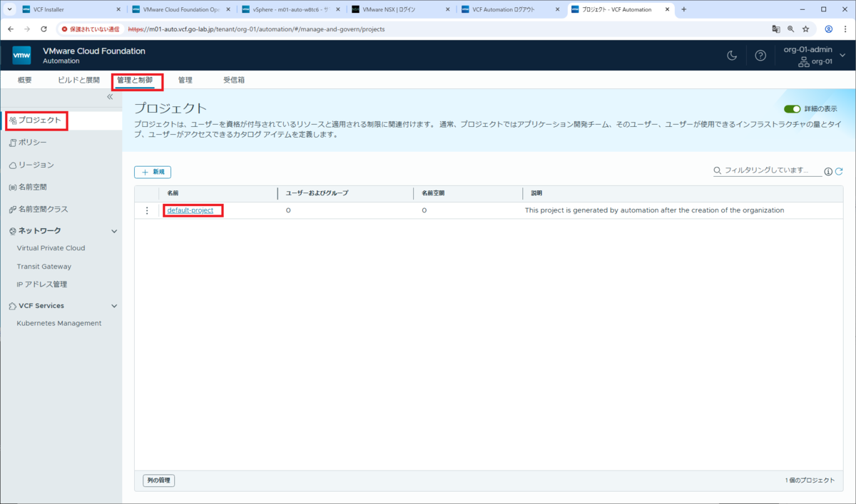
Task: Click the filter search input field
Action: click(767, 171)
